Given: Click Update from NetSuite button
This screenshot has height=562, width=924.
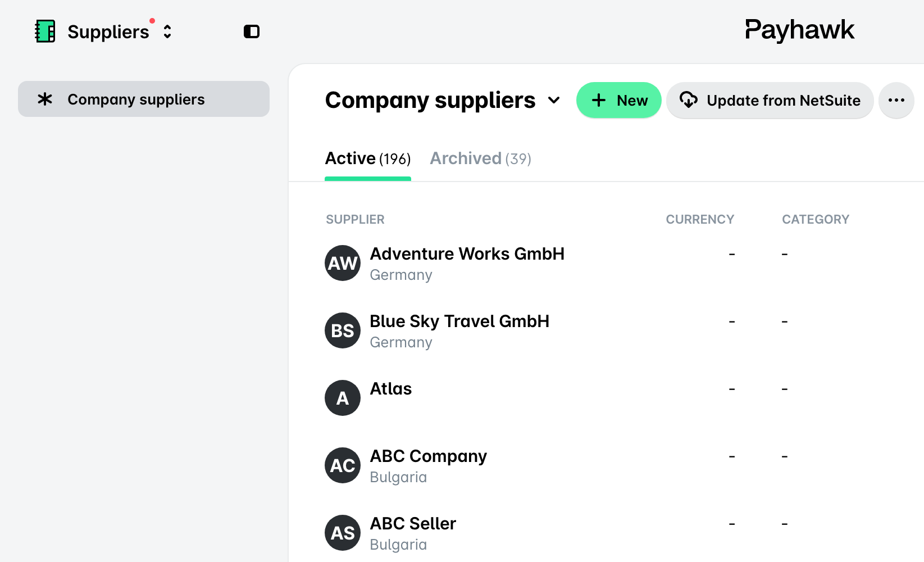Looking at the screenshot, I should point(770,100).
